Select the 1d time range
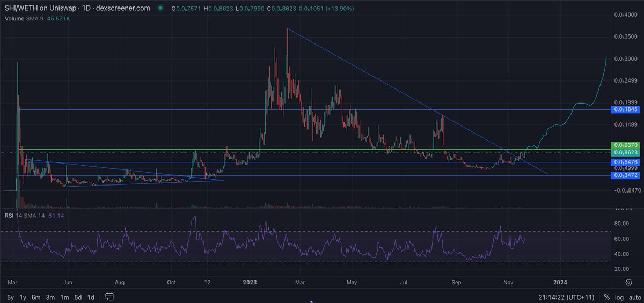This screenshot has width=644, height=303. tap(91, 297)
